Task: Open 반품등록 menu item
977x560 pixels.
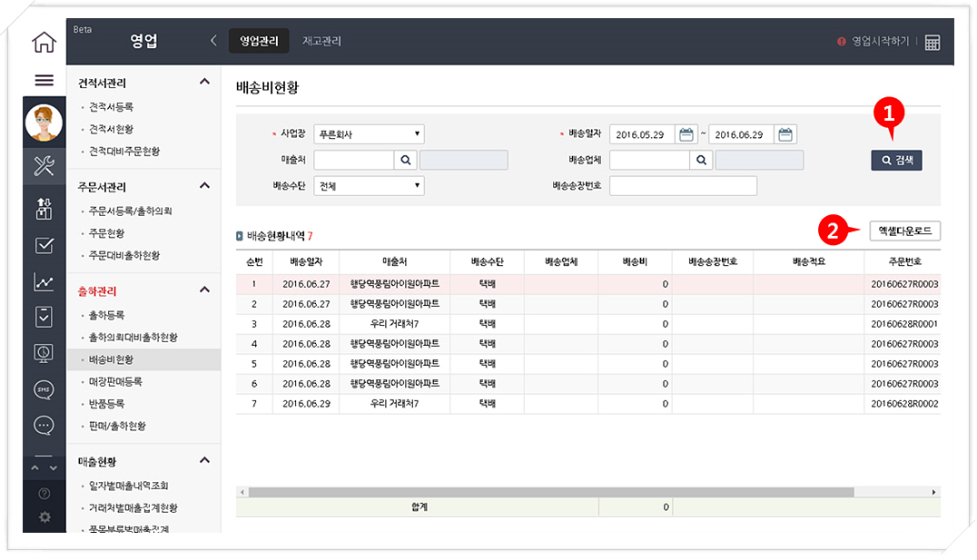Action: [x=106, y=404]
